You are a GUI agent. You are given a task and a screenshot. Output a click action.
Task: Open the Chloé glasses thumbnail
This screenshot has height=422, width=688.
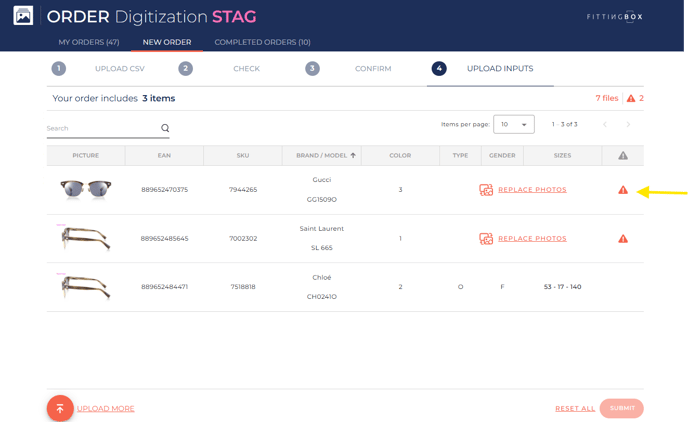point(85,286)
